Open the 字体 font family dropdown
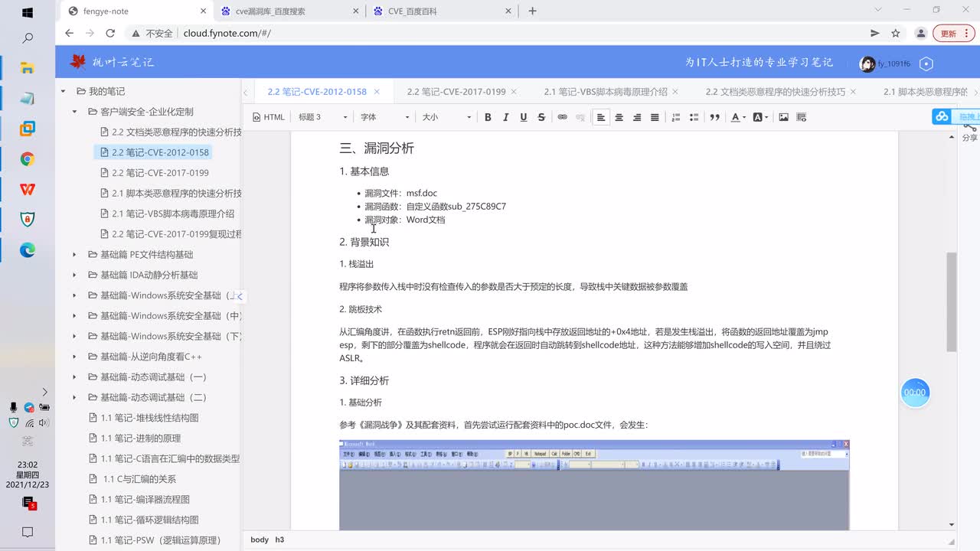The width and height of the screenshot is (980, 551). 384,117
